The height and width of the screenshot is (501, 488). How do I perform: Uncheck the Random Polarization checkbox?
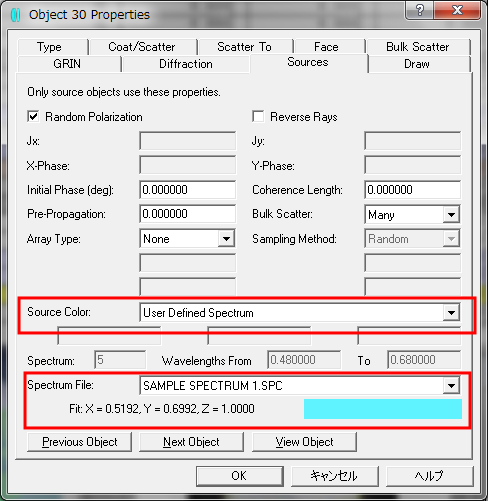(x=33, y=117)
